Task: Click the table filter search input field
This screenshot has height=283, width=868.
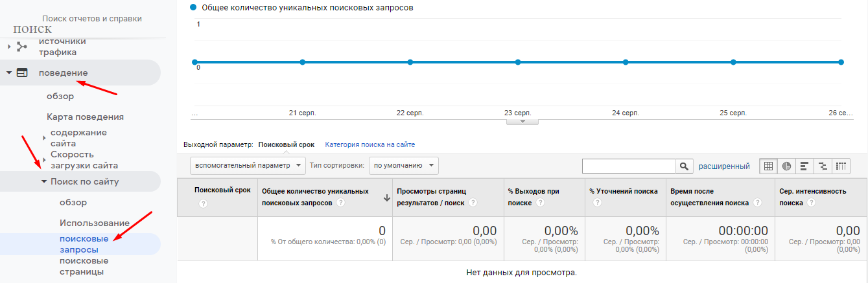Action: [x=628, y=166]
